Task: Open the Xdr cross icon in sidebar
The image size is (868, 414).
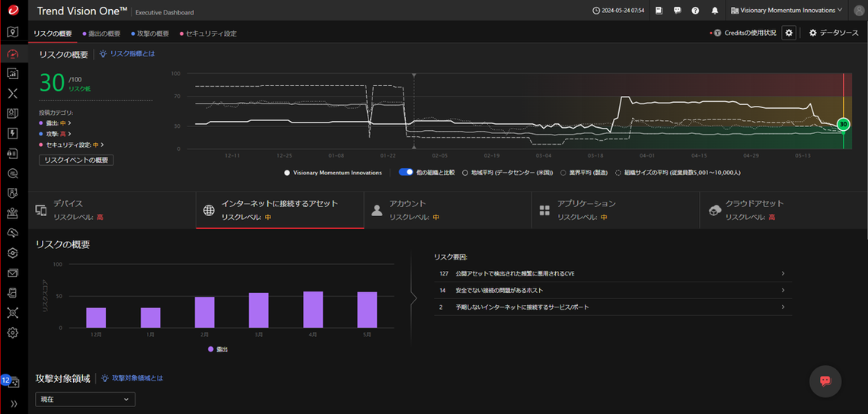Action: 13,93
